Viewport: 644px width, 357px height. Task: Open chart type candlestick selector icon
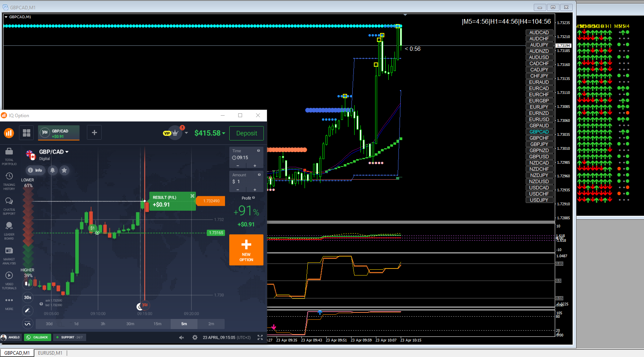pos(27,284)
